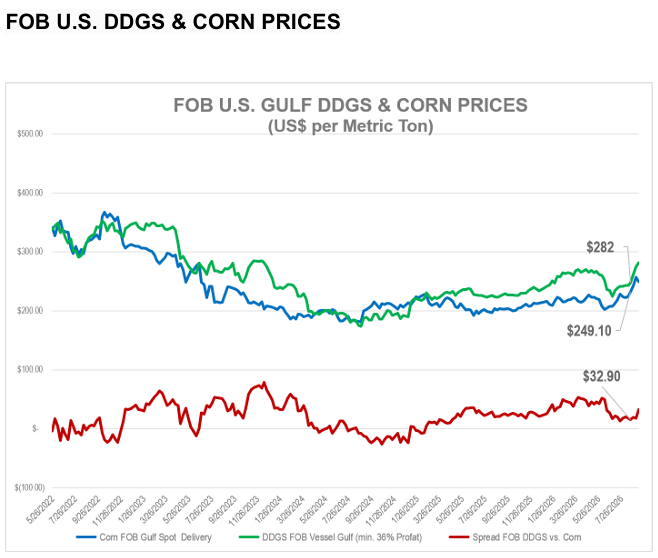Image resolution: width=658 pixels, height=558 pixels.
Task: Click the $400.00 y-axis label
Action: (30, 193)
